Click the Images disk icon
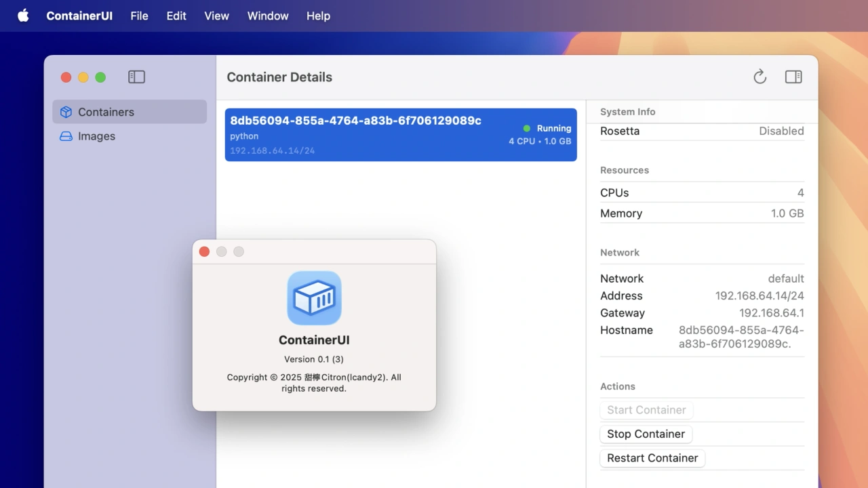This screenshot has width=868, height=488. pos(66,136)
